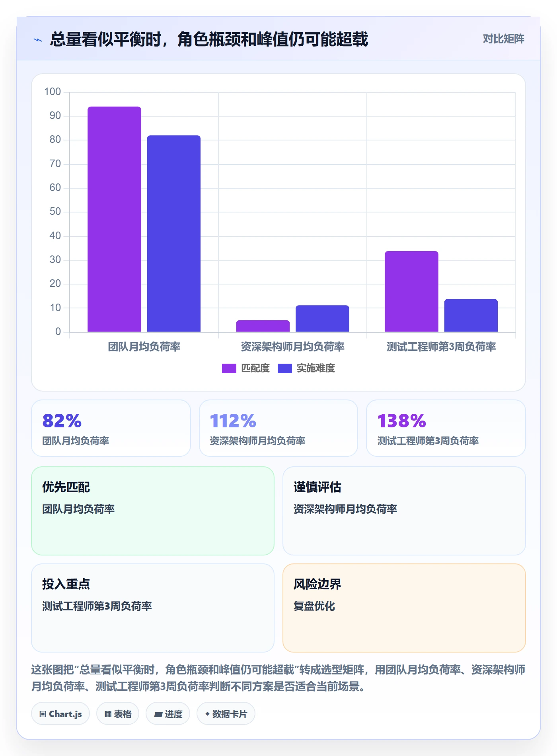Click the 进度 tag chip
The width and height of the screenshot is (557, 756).
tap(168, 714)
